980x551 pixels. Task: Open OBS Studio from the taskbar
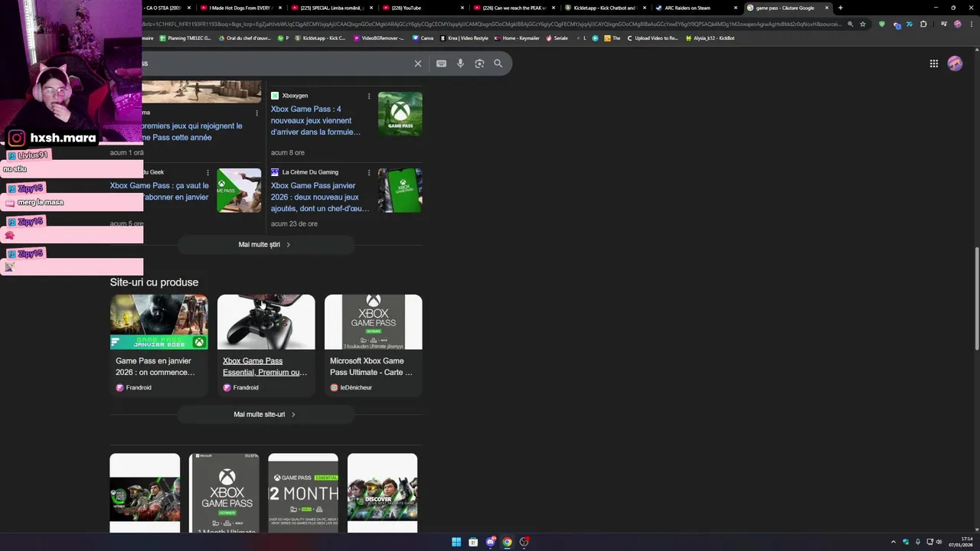[524, 542]
